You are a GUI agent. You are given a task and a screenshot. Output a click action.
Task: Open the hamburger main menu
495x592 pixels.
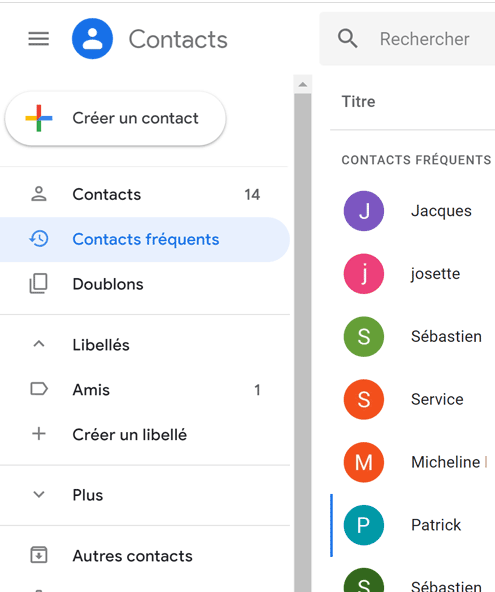click(x=39, y=39)
